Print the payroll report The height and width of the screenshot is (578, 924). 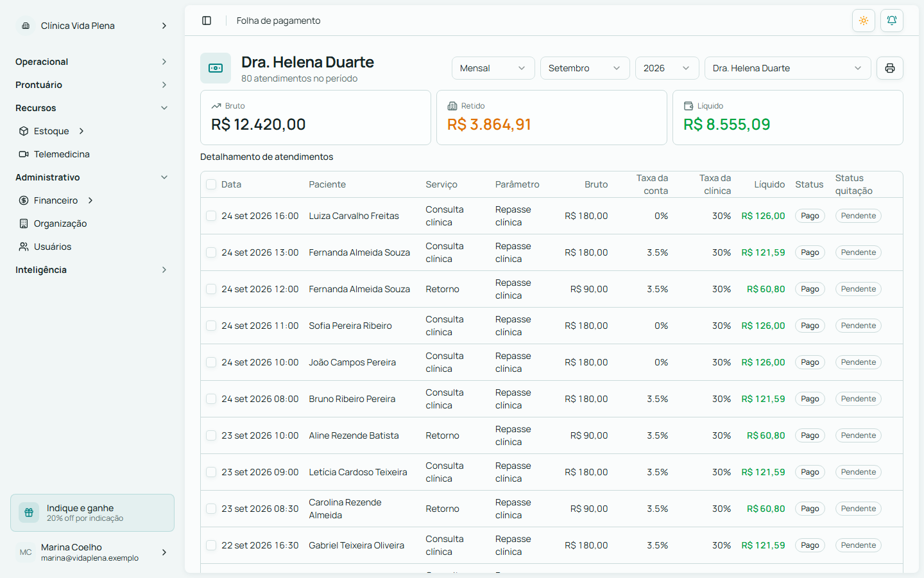[890, 68]
